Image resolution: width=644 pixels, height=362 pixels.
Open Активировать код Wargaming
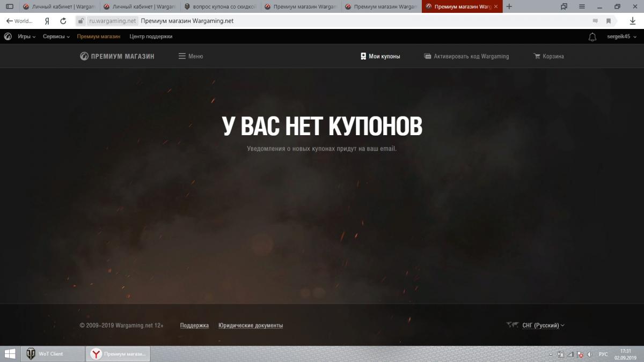coord(466,56)
